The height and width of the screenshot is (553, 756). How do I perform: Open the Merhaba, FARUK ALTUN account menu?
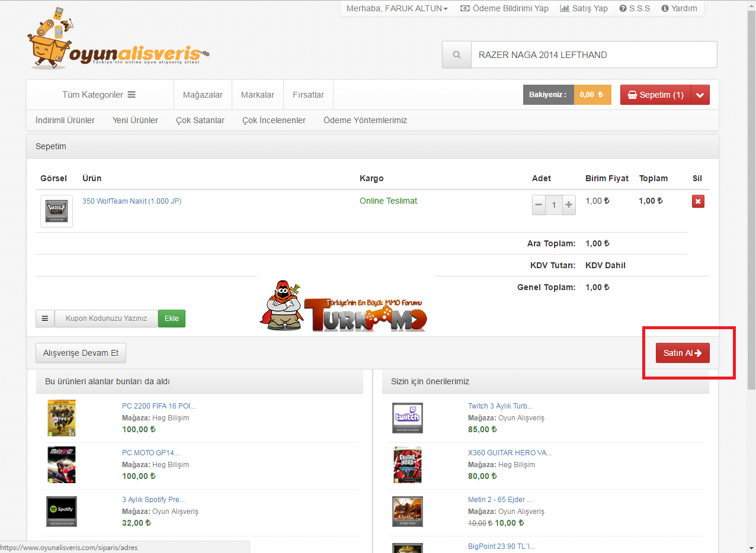(x=397, y=8)
